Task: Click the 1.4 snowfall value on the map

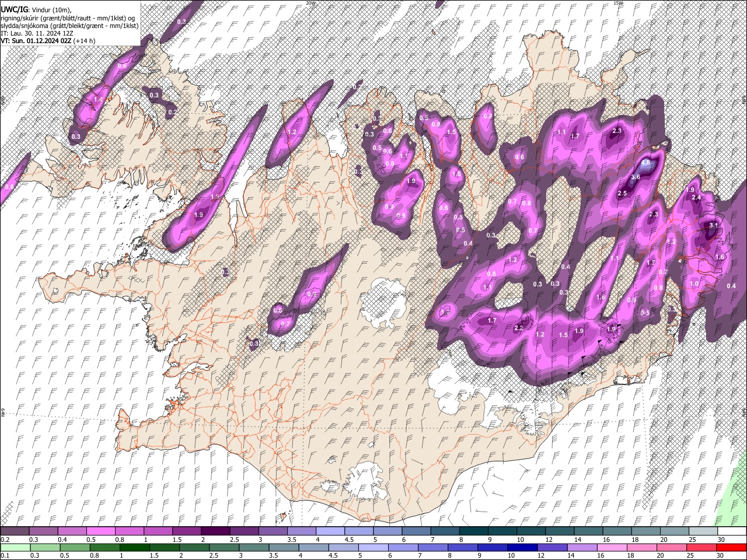Action: 98,100
